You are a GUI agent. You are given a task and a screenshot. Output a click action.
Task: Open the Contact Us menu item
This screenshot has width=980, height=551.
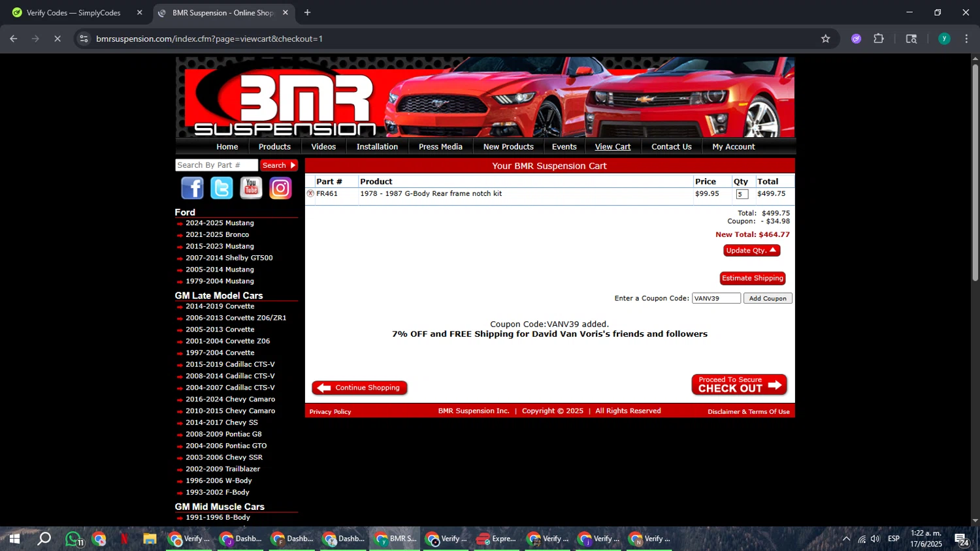tap(672, 147)
